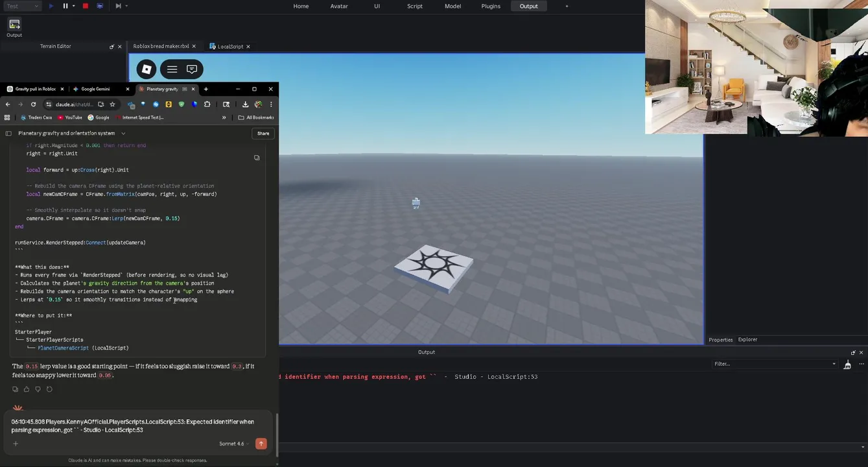Open the Internet Speed Test bookmark

pos(139,117)
